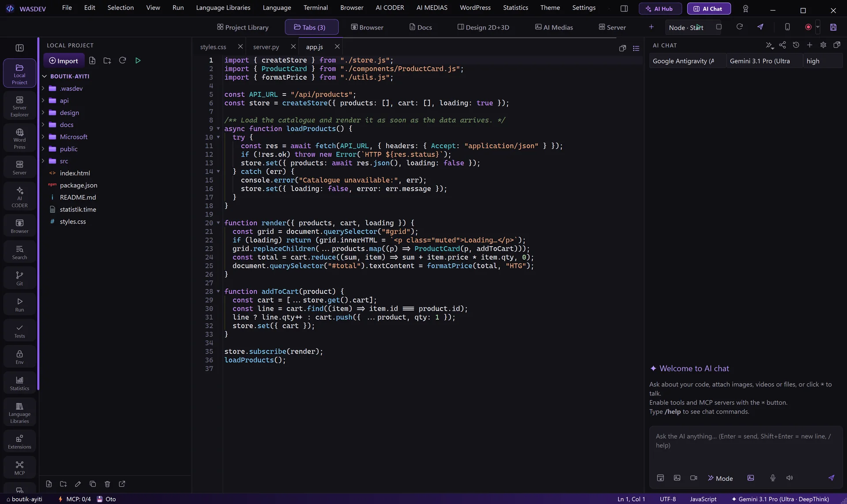The image size is (847, 504).
Task: Open the File menu
Action: pos(67,7)
